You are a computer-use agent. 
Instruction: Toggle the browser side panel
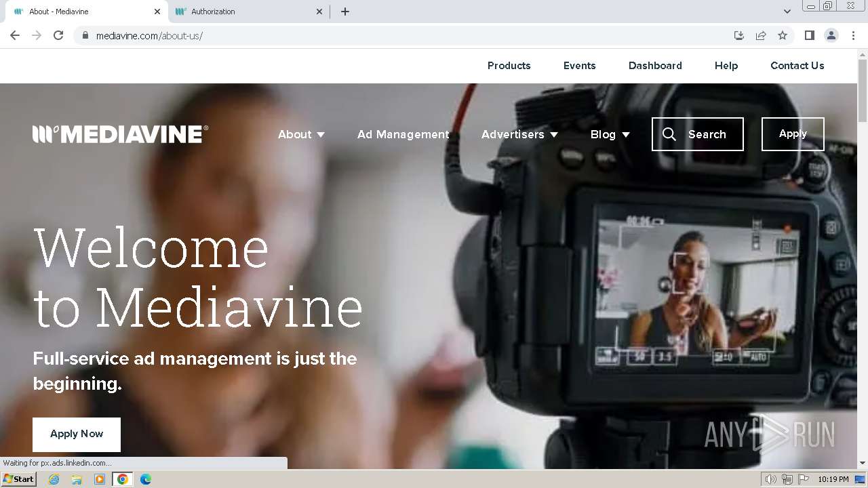click(x=809, y=35)
